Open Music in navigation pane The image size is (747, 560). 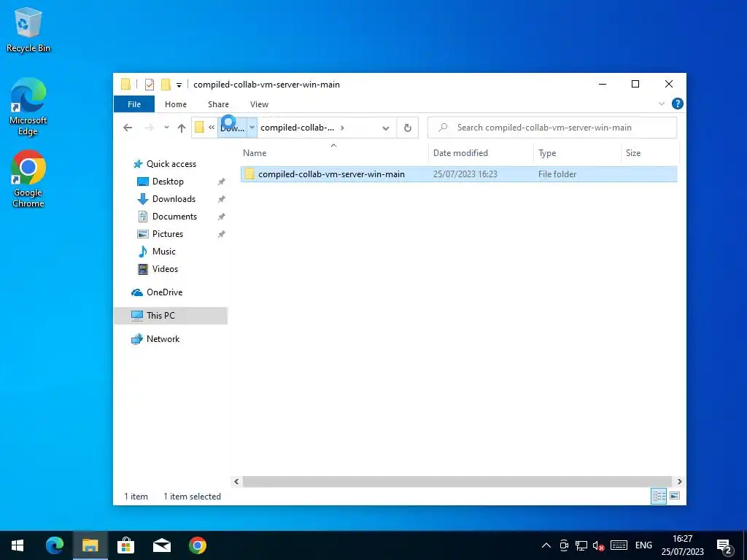point(164,252)
